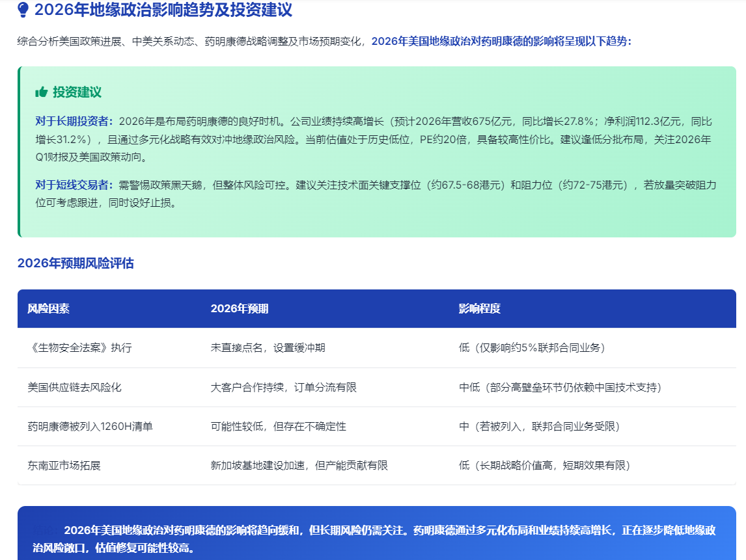Click the cell 东南亚市场拓展
The image size is (746, 560).
[64, 466]
